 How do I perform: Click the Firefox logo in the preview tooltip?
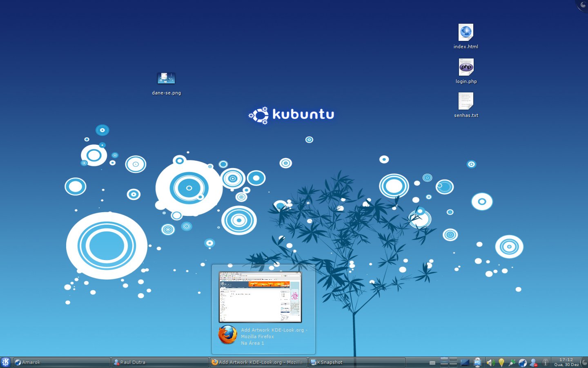pyautogui.click(x=228, y=335)
